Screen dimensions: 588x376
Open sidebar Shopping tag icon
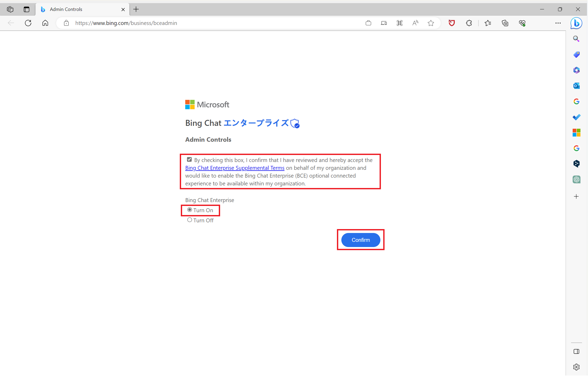[576, 55]
